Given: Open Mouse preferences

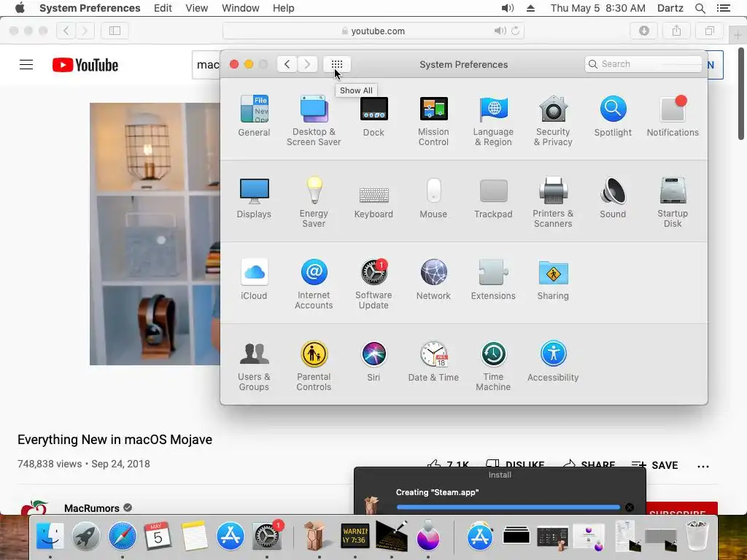Looking at the screenshot, I should pyautogui.click(x=433, y=198).
